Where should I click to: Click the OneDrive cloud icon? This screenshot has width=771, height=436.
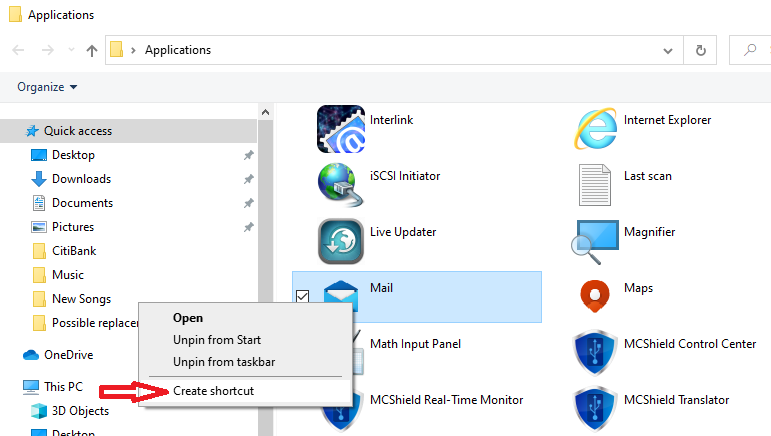coord(31,355)
